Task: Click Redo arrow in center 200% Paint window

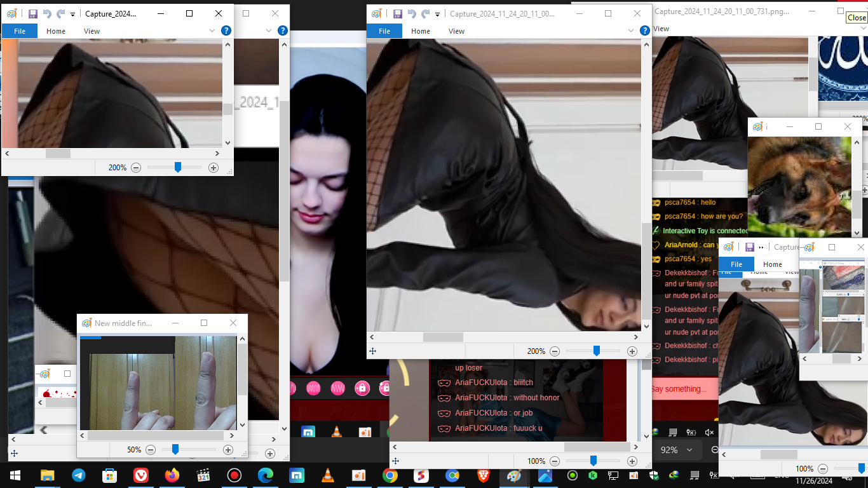Action: [x=424, y=14]
